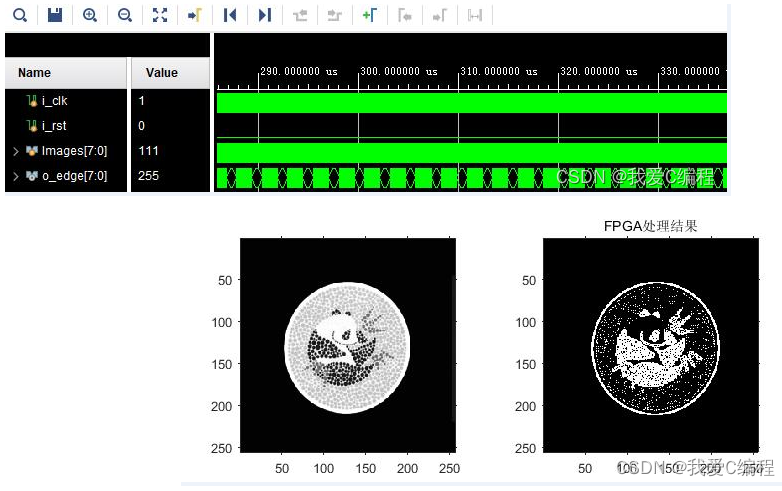
Task: Save the waveform configuration
Action: point(55,15)
